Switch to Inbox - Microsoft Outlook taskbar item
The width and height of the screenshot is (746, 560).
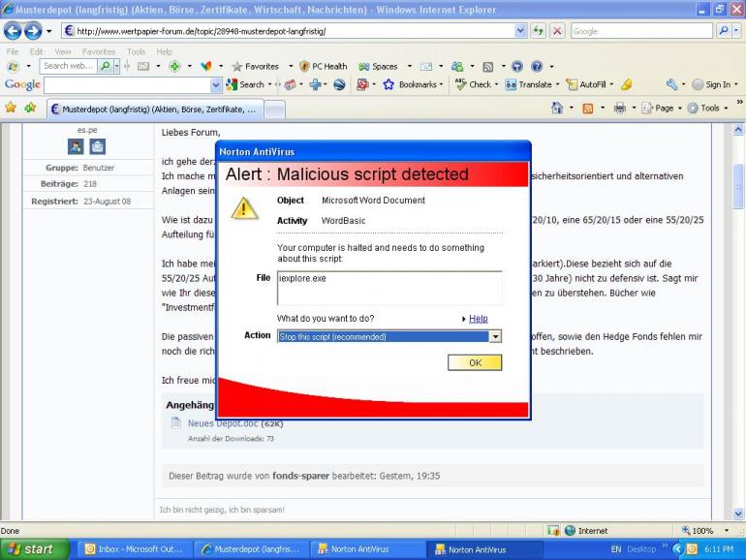click(134, 549)
